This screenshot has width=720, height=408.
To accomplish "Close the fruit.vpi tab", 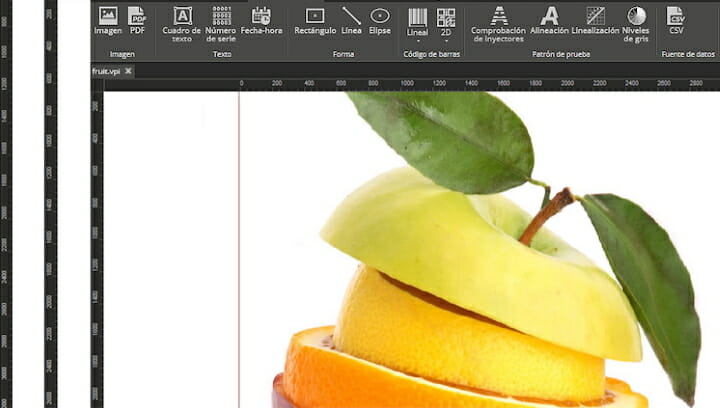I will click(128, 71).
